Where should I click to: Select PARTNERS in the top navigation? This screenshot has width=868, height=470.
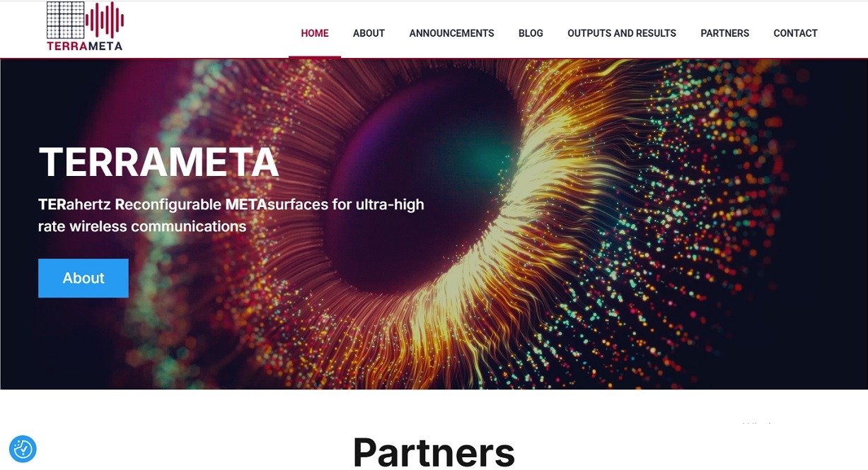click(724, 33)
